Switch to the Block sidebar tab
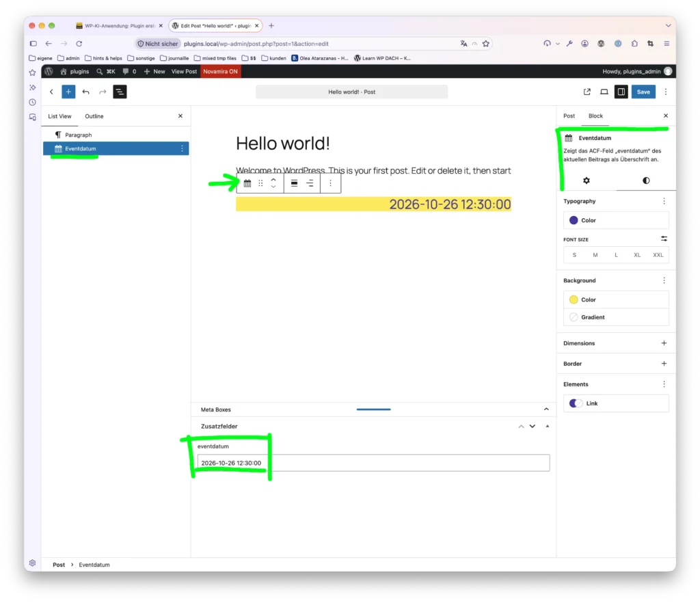This screenshot has height=603, width=700. tap(595, 116)
